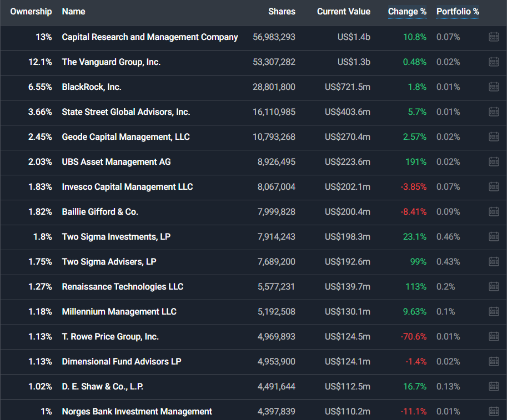Open calendar icon for The Vanguard Group row

coord(494,62)
